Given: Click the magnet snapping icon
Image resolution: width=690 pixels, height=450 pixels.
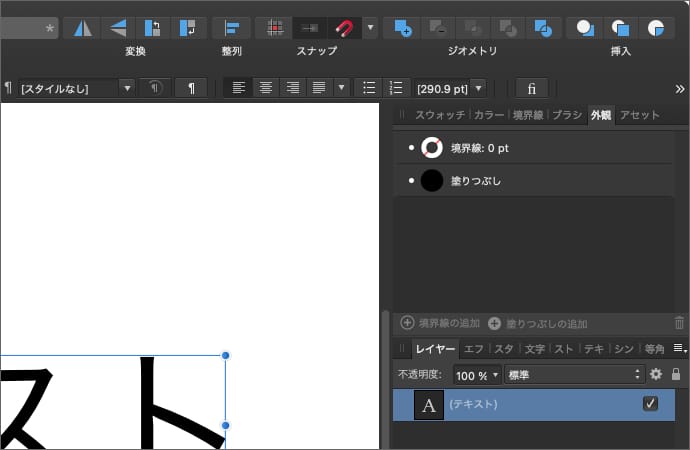Looking at the screenshot, I should coord(344,27).
